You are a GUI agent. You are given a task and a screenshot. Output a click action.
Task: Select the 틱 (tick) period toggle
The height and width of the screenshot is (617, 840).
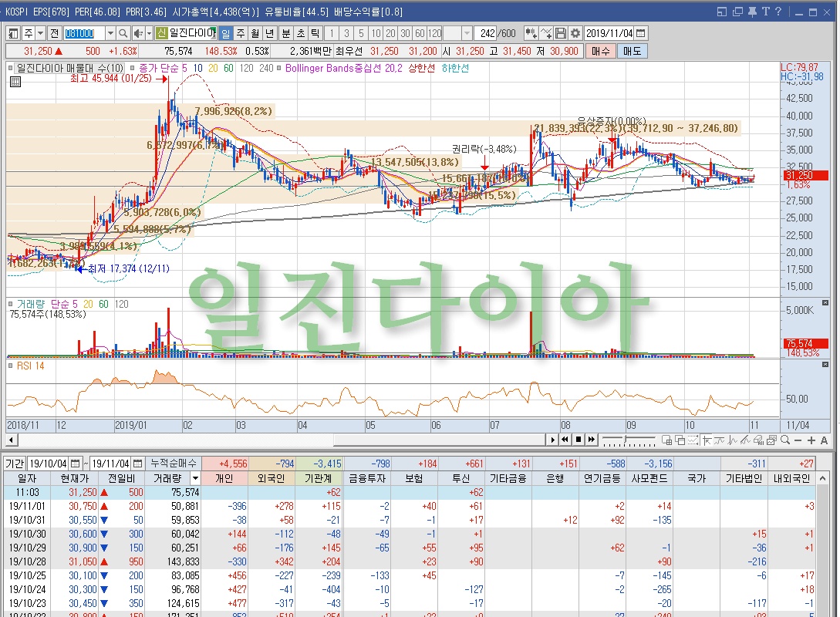click(315, 33)
